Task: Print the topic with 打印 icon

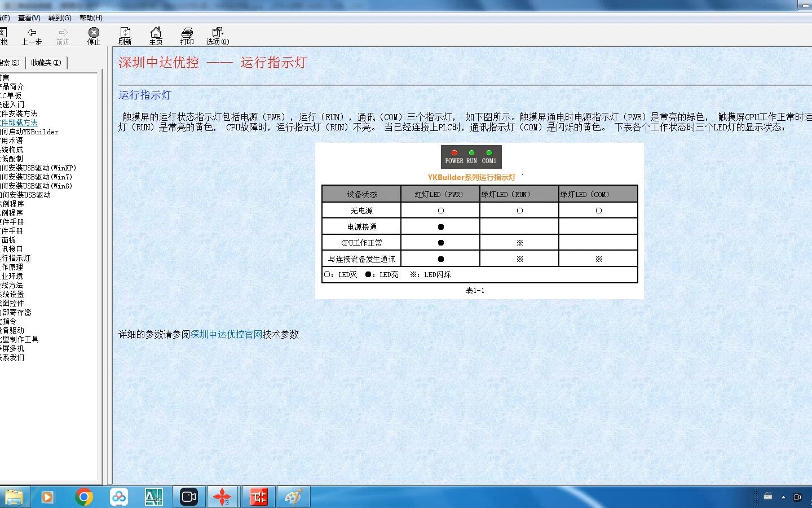Action: (x=187, y=36)
